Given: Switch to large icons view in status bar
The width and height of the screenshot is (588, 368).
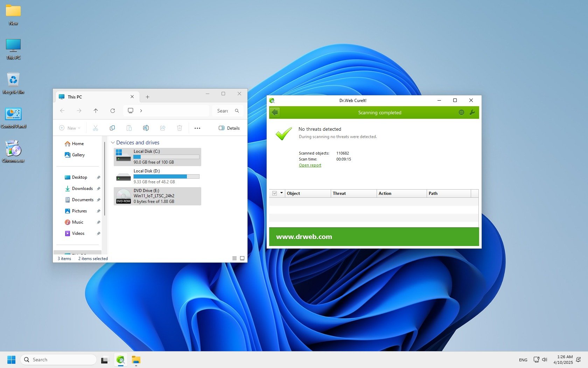Looking at the screenshot, I should pyautogui.click(x=242, y=258).
